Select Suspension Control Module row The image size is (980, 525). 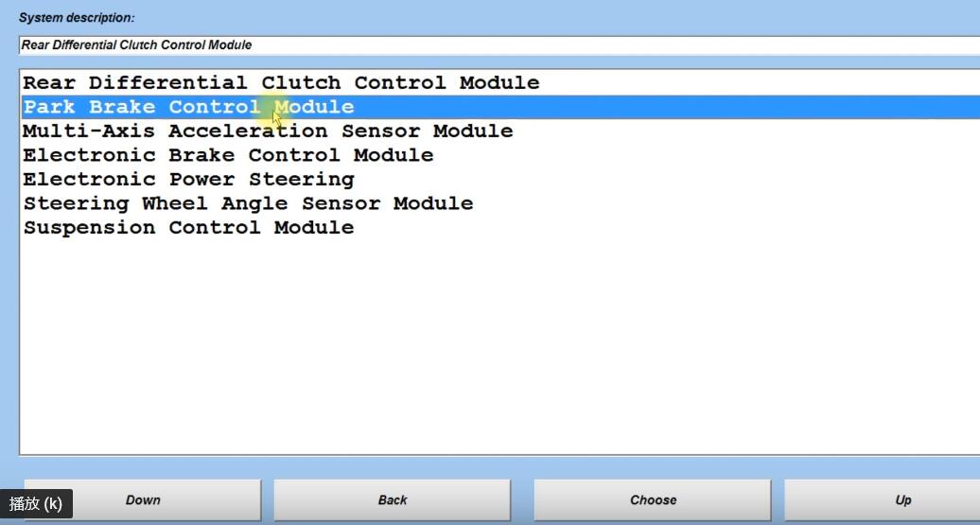[500, 227]
